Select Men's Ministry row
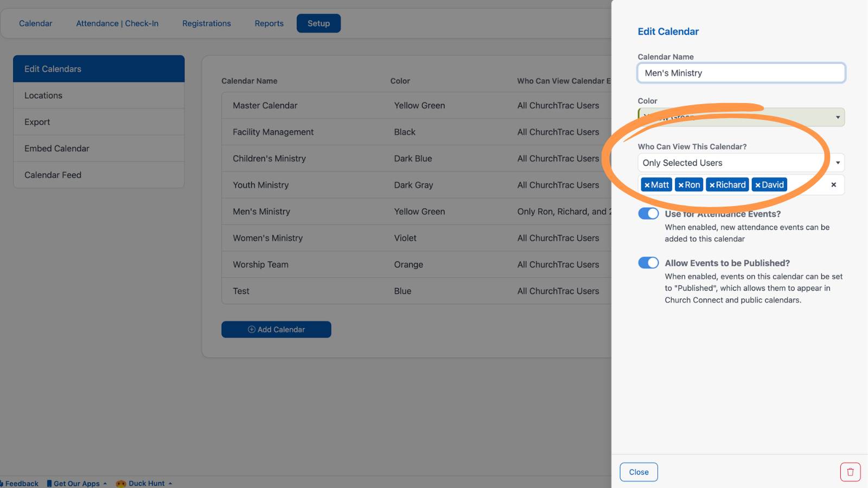This screenshot has width=868, height=488. [417, 211]
